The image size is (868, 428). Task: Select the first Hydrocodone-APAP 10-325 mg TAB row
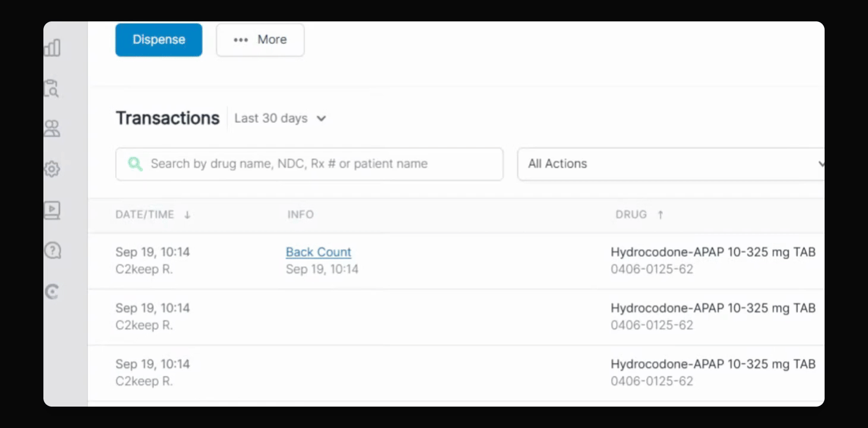tap(712, 252)
